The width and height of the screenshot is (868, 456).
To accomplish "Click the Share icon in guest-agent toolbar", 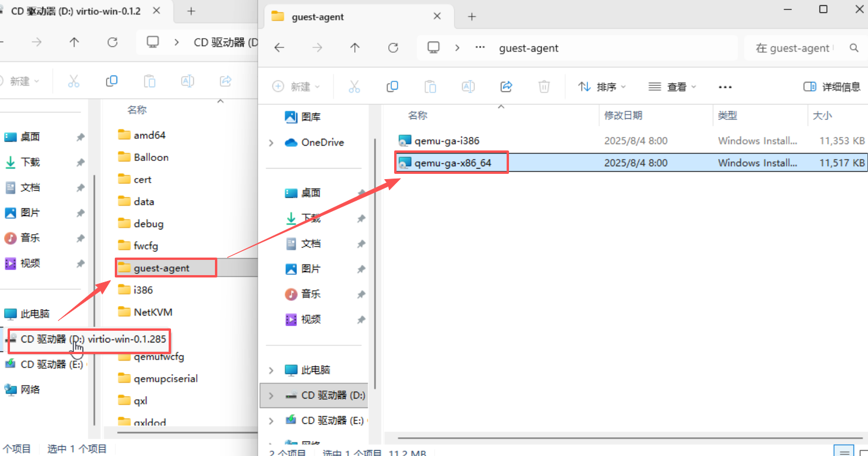I will [507, 87].
